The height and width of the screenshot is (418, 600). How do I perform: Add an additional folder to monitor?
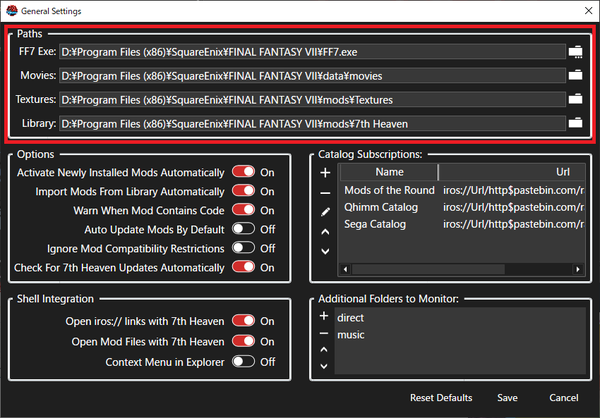(324, 316)
